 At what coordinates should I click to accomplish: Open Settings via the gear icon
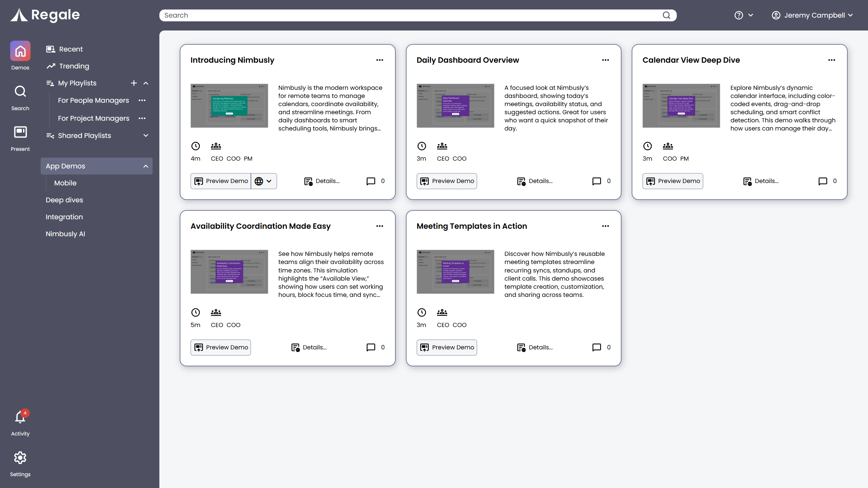(x=20, y=458)
